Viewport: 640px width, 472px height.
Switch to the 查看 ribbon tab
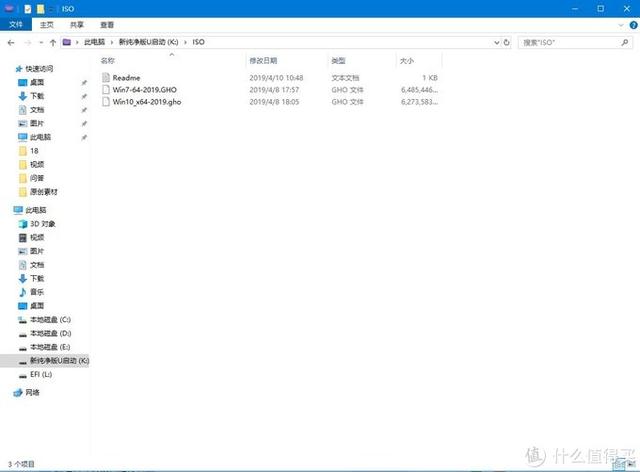[107, 25]
